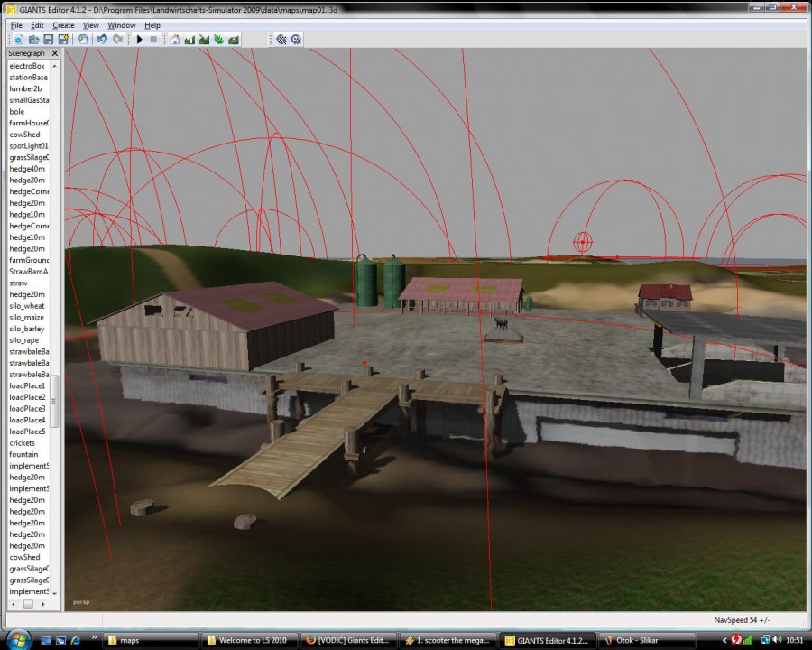Open the File menu
The height and width of the screenshot is (650, 812).
[16, 25]
